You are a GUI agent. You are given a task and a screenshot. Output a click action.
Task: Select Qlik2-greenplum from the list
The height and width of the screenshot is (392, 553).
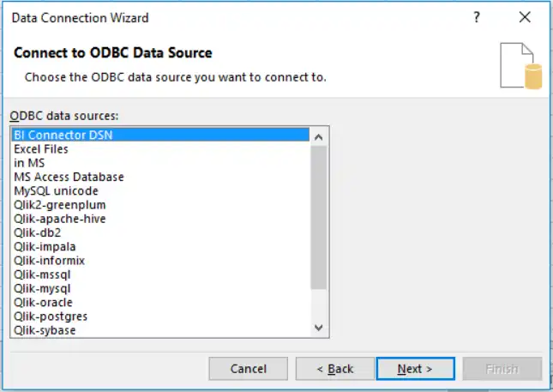click(60, 205)
